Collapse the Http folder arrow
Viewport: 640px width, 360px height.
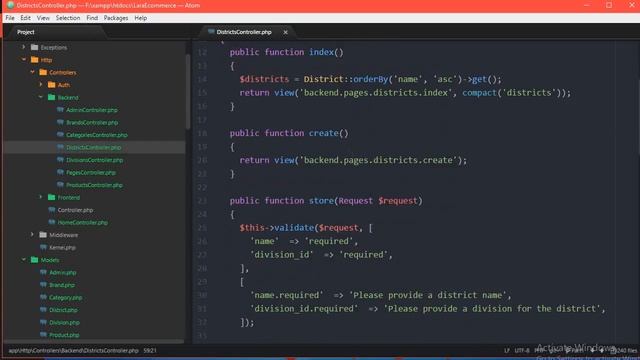tap(24, 60)
